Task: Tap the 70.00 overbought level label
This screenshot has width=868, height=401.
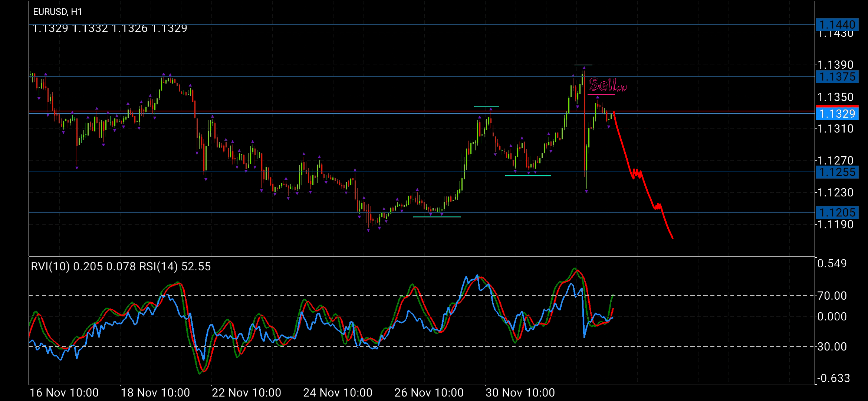Action: click(x=832, y=296)
